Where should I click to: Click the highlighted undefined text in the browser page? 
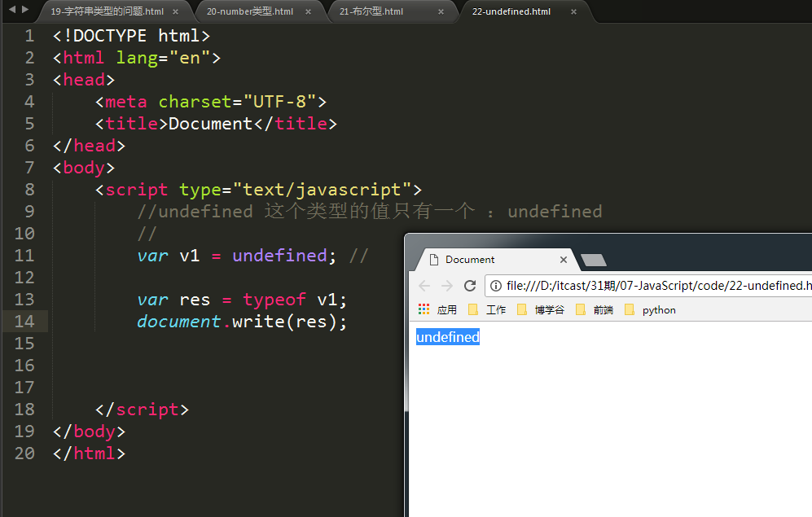tap(448, 337)
